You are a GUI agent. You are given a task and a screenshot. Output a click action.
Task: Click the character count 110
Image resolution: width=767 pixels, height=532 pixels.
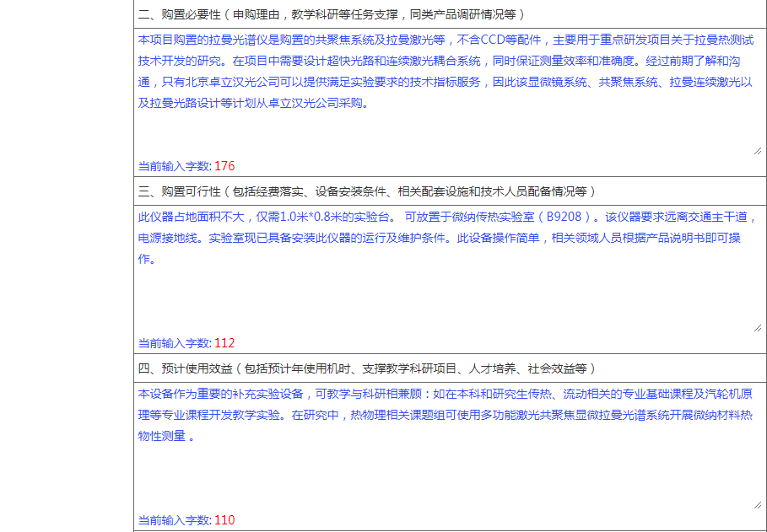224,520
